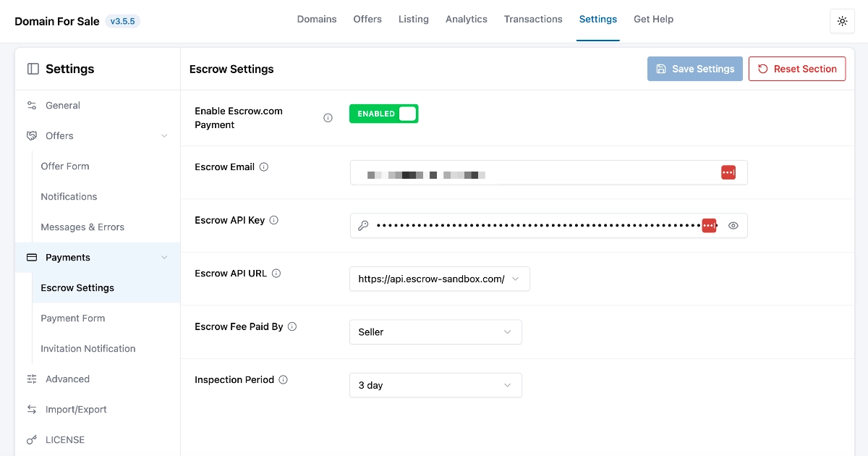868x456 pixels.
Task: Open the top Offers tab
Action: (x=367, y=20)
